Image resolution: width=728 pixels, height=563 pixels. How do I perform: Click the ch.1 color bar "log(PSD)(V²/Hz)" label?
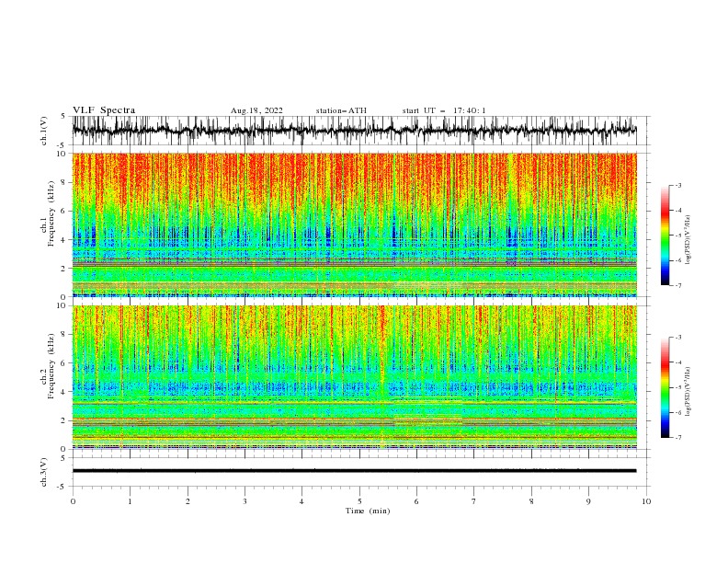tap(688, 240)
